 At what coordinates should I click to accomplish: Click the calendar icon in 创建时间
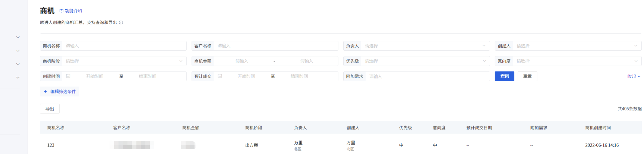[68, 76]
